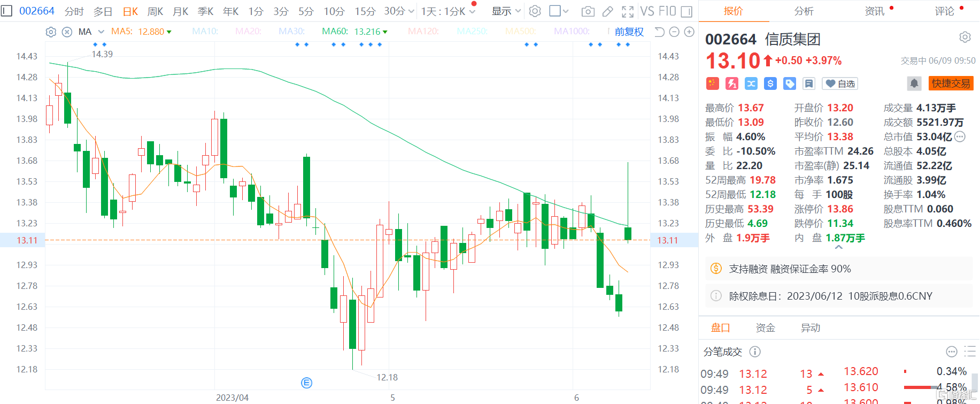Add stock to 自选 watchlist

click(840, 83)
